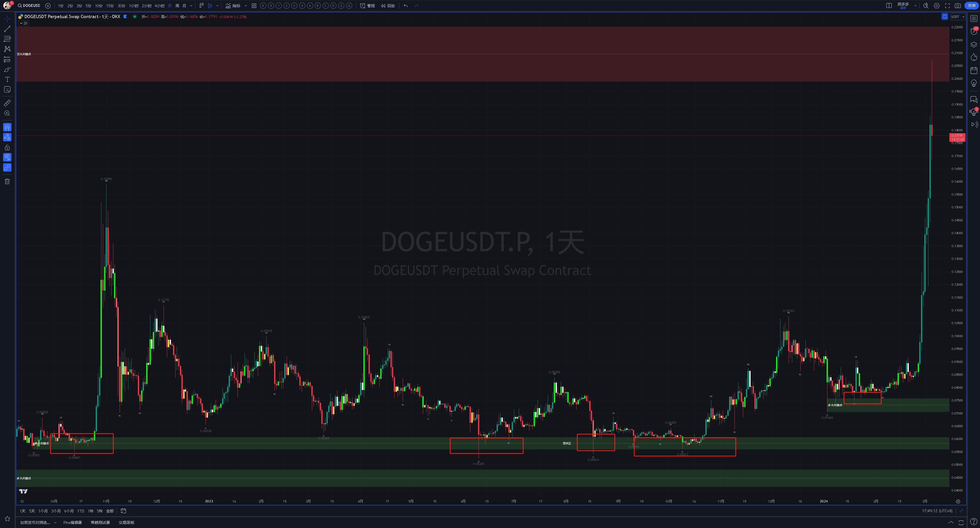Toggle the blue auto-scale price button
980x528 pixels.
point(945,16)
